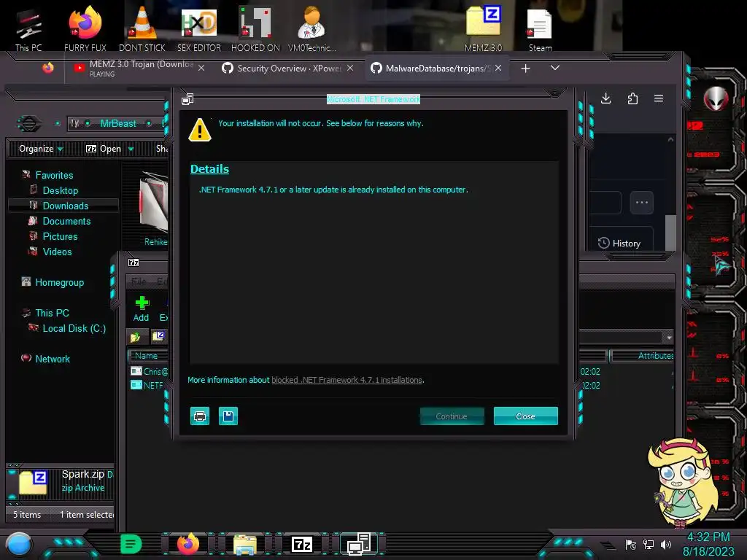Close the MEMZ 3.0 Trojan tab
The width and height of the screenshot is (747, 560).
(201, 68)
